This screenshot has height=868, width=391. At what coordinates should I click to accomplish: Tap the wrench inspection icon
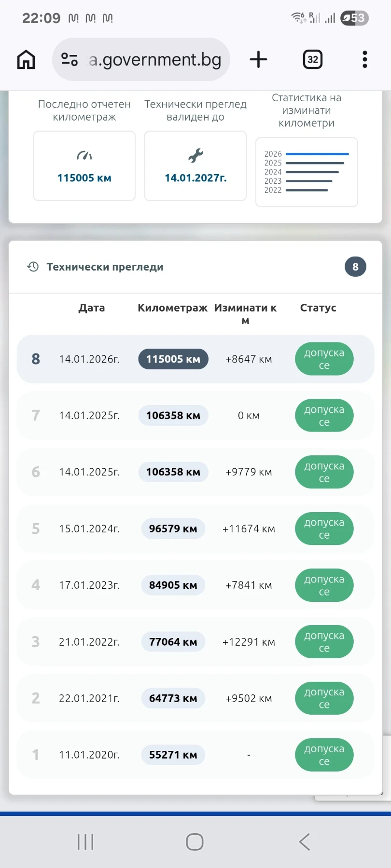(x=195, y=156)
